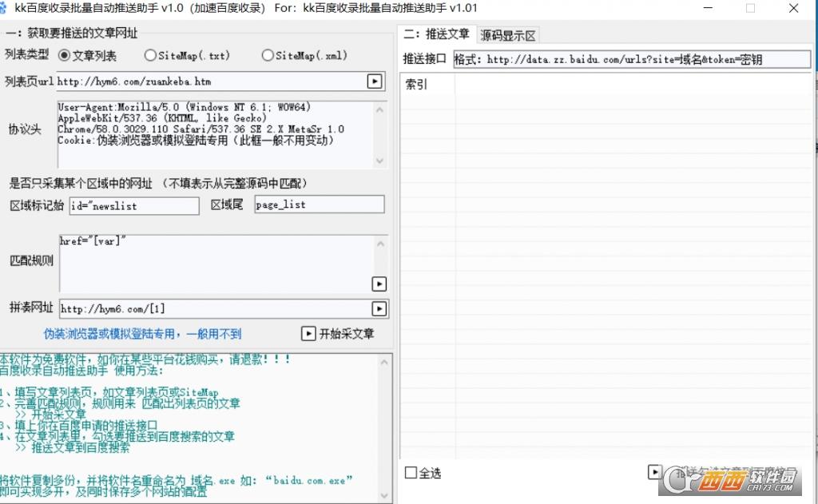818x504 pixels.
Task: Click inside the 协议头 text area
Action: (x=216, y=135)
